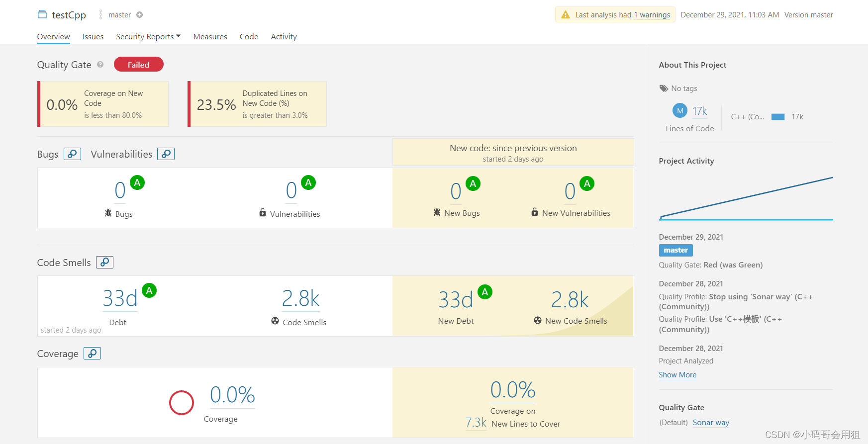Click the Vulnerabilities count 0

(x=291, y=190)
